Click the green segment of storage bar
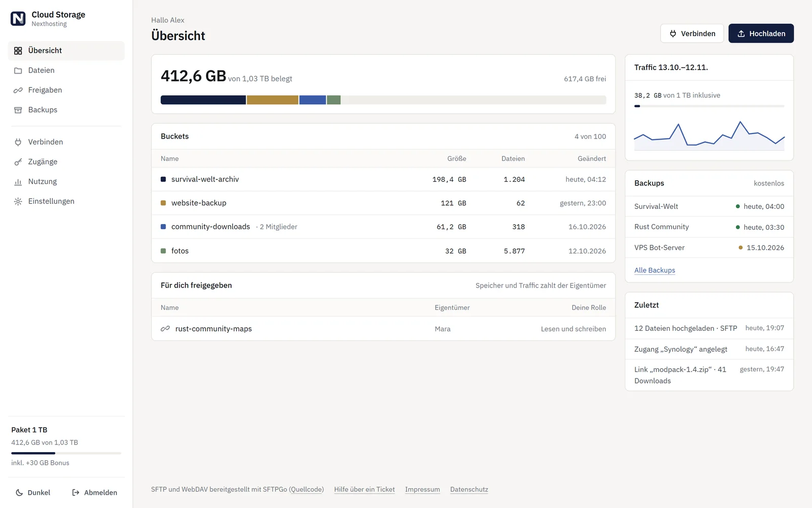The height and width of the screenshot is (508, 812). click(x=334, y=100)
